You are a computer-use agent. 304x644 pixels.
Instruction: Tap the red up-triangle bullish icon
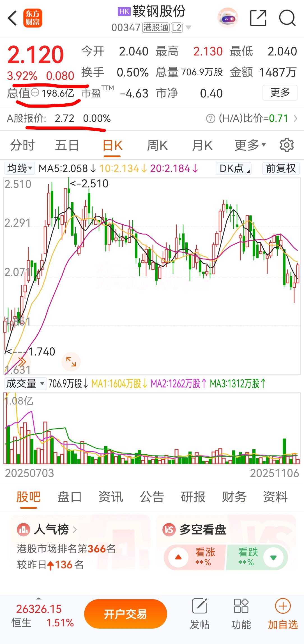(178, 557)
